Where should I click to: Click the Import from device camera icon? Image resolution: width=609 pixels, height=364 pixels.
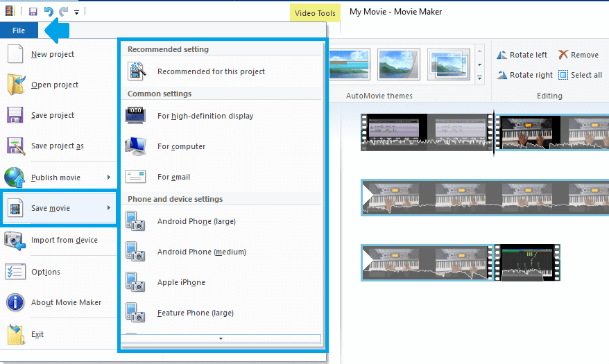15,240
